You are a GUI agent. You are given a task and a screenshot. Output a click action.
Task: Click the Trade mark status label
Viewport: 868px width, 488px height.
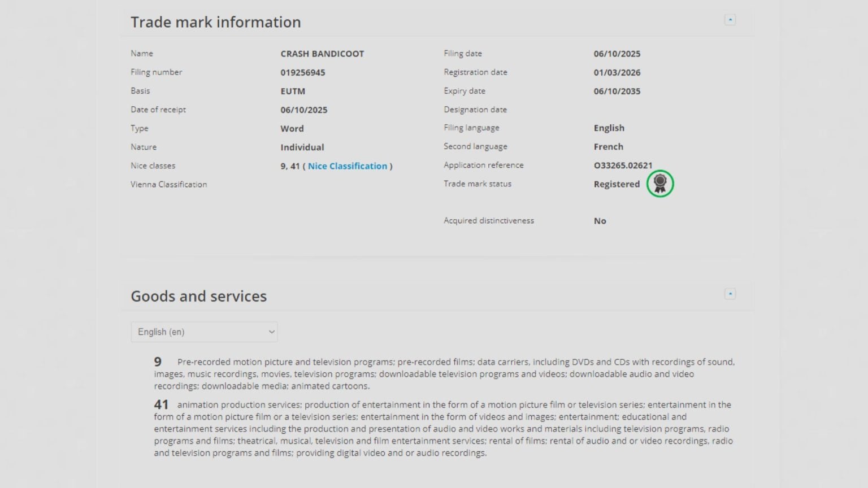(x=478, y=184)
